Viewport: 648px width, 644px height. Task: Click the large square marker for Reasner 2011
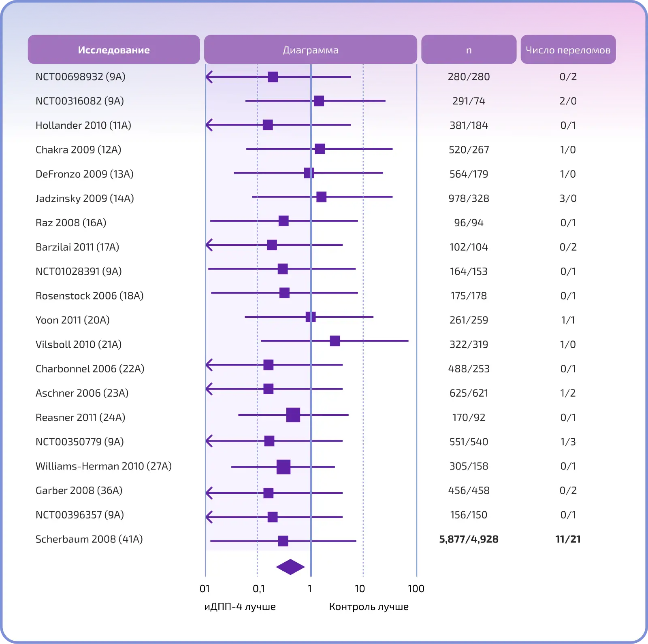click(293, 415)
